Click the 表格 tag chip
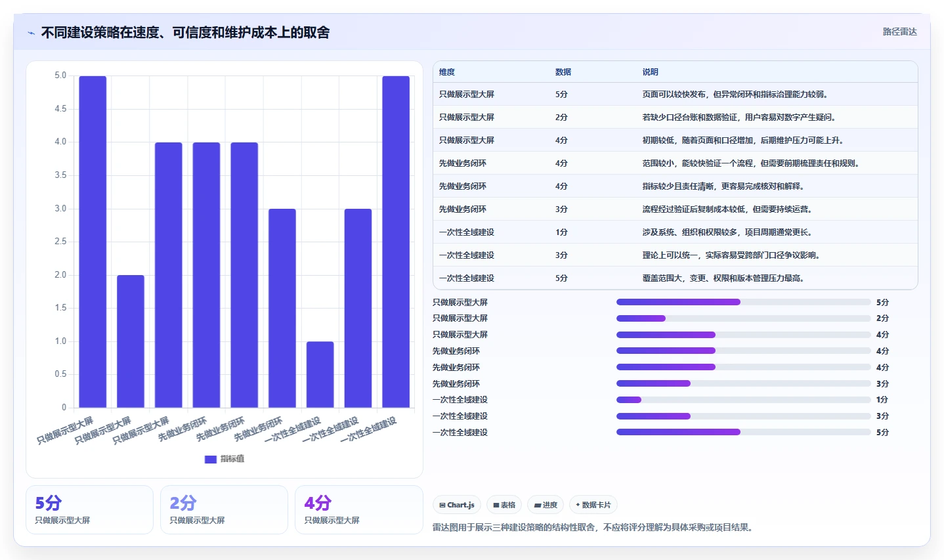The width and height of the screenshot is (944, 560). [x=504, y=505]
